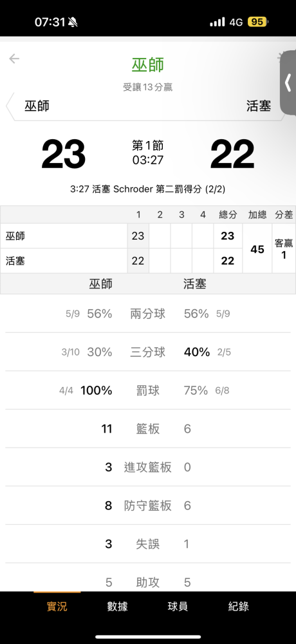
Task: Tap the cellular signal bars icon
Action: [x=217, y=22]
